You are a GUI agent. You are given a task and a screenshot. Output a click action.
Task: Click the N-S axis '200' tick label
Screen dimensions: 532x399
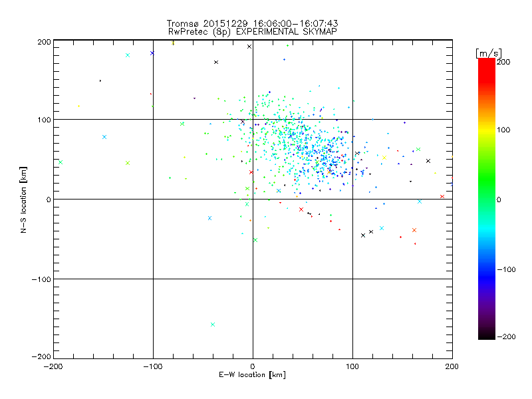coord(44,42)
